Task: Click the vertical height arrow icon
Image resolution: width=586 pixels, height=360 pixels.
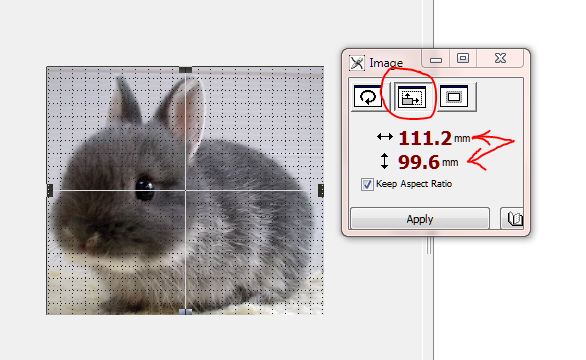Action: tap(385, 161)
